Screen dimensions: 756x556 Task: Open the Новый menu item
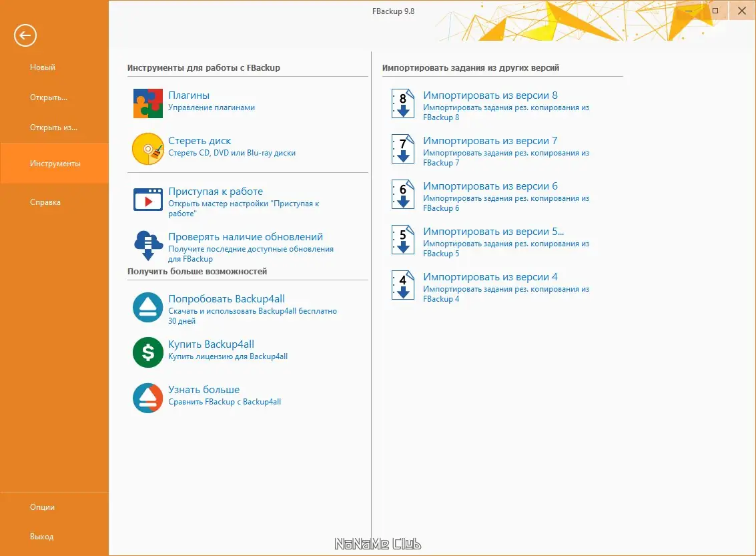coord(43,67)
